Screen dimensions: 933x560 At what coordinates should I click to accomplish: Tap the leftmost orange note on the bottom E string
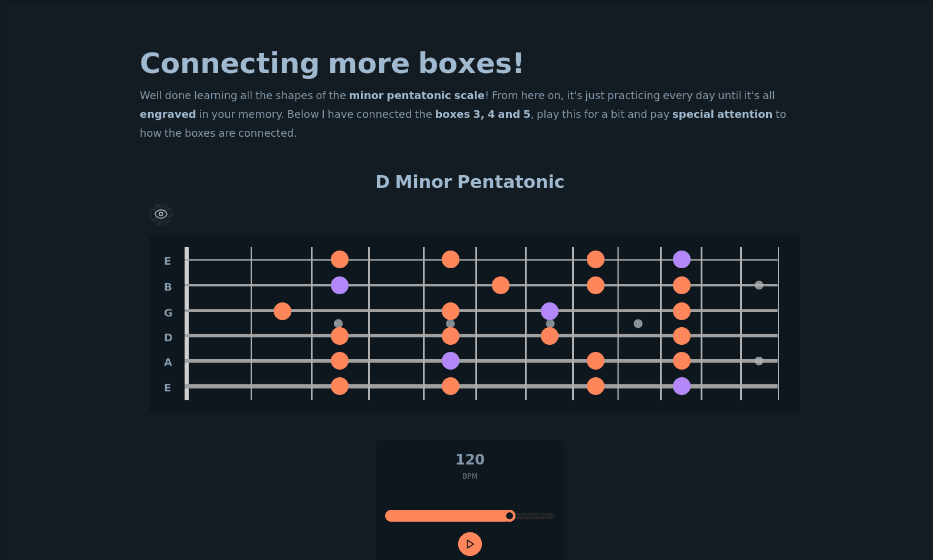tap(340, 386)
